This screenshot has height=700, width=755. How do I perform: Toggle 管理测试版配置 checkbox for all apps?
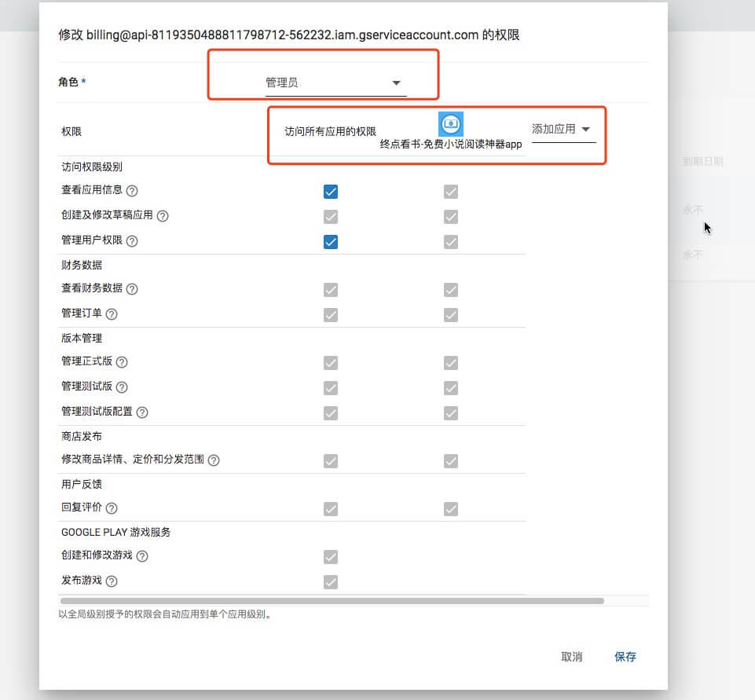(331, 413)
